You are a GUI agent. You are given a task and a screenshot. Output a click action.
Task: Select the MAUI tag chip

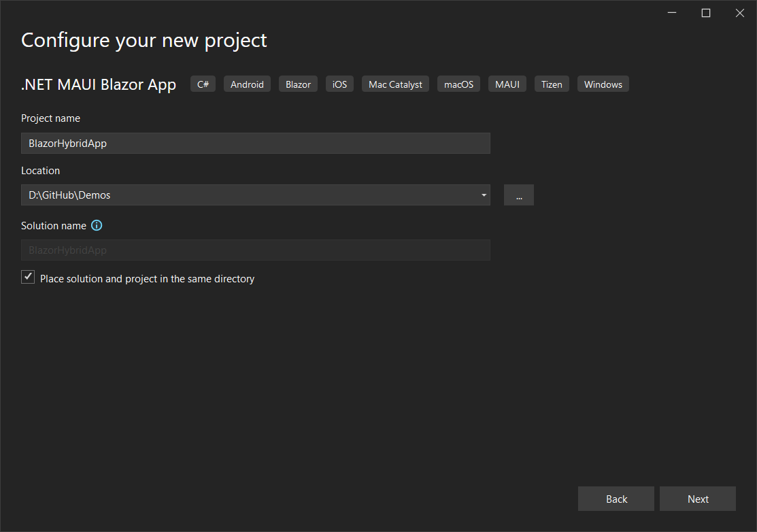pos(507,84)
